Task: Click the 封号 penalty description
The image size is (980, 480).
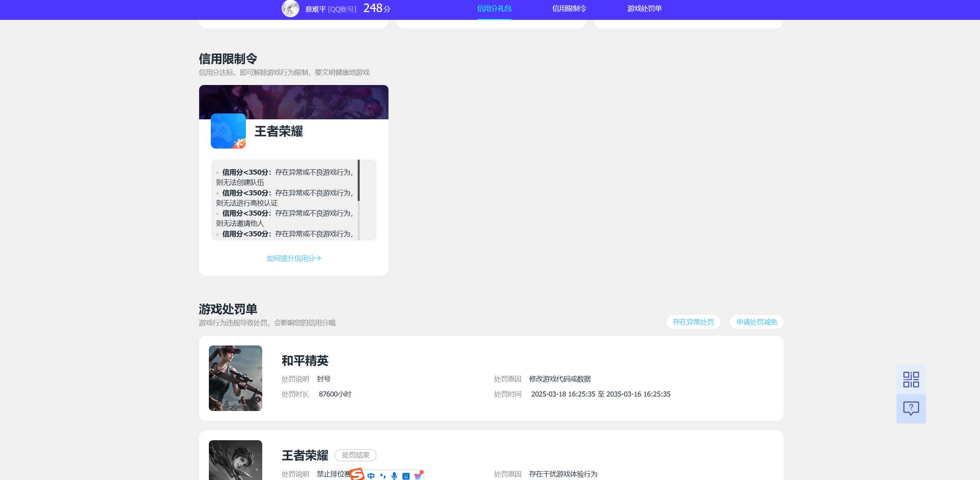Action: pyautogui.click(x=324, y=379)
